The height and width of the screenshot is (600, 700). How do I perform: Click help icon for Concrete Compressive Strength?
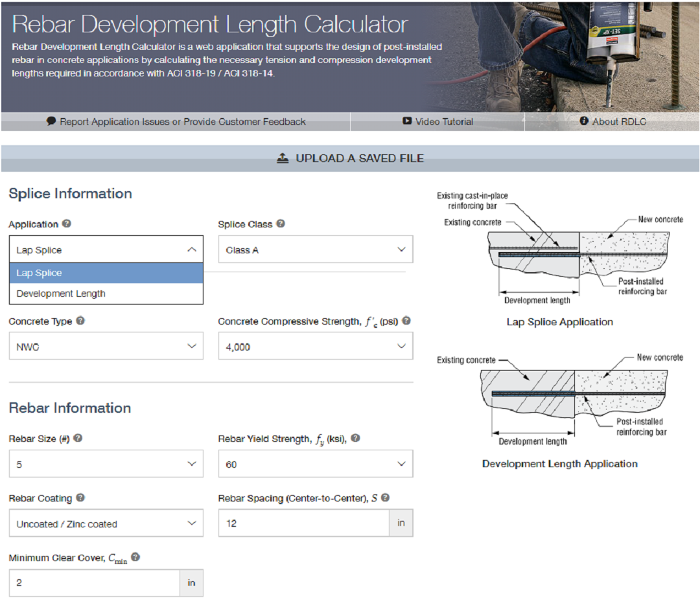point(406,321)
